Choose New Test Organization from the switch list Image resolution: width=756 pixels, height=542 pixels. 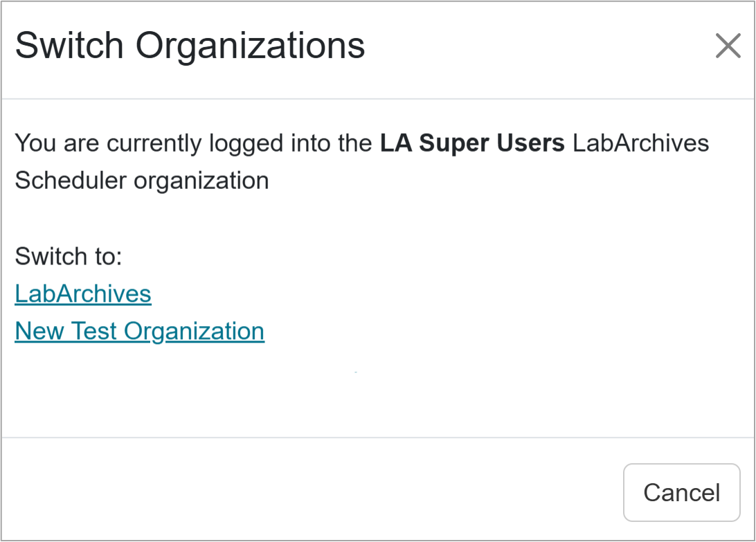tap(139, 331)
